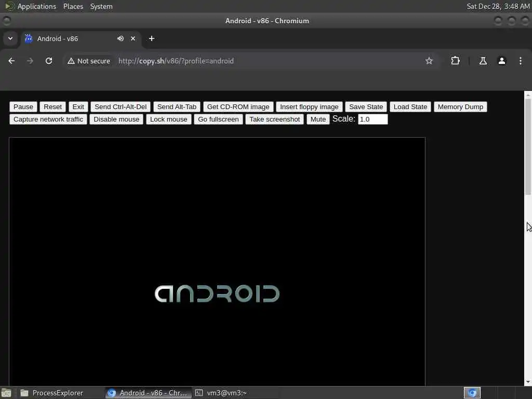This screenshot has height=399, width=532.
Task: Click Lock mouse button
Action: point(169,119)
